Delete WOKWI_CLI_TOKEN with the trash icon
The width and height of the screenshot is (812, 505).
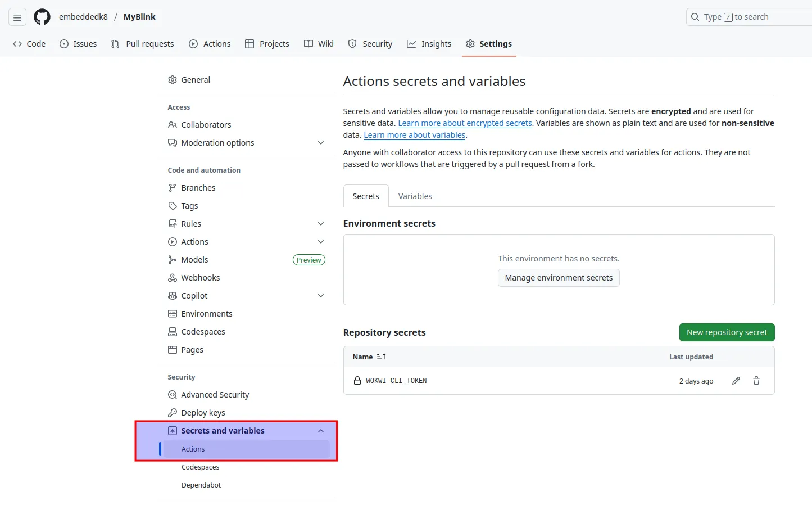[756, 381]
